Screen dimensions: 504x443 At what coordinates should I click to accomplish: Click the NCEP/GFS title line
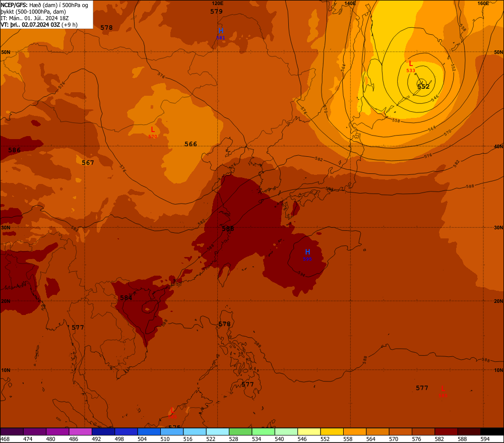pyautogui.click(x=44, y=5)
